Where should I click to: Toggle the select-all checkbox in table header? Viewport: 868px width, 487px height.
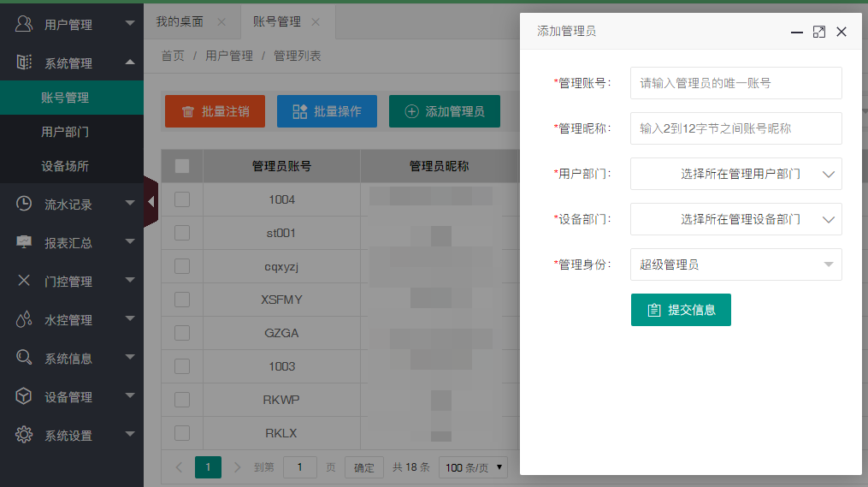tap(182, 166)
